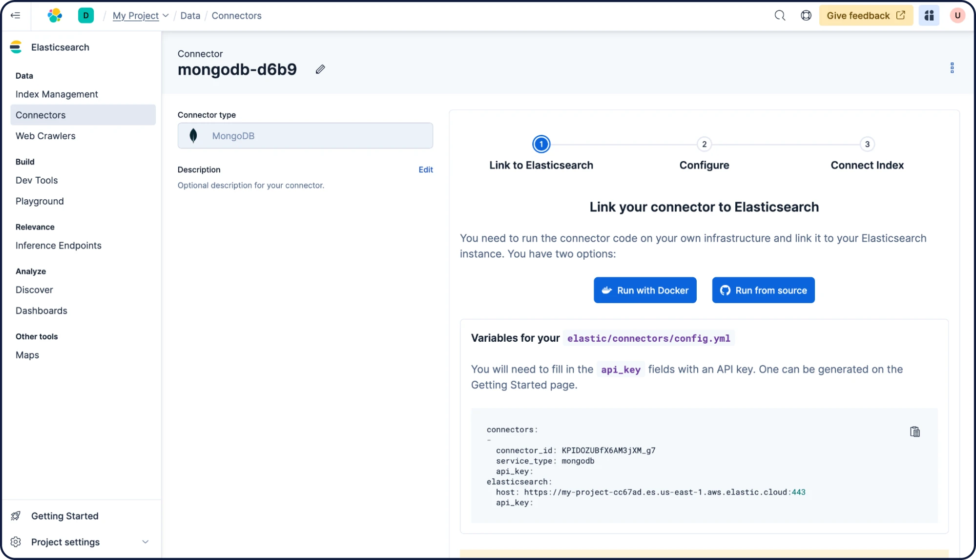Image resolution: width=976 pixels, height=560 pixels.
Task: Select Connectors in sidebar
Action: point(83,115)
